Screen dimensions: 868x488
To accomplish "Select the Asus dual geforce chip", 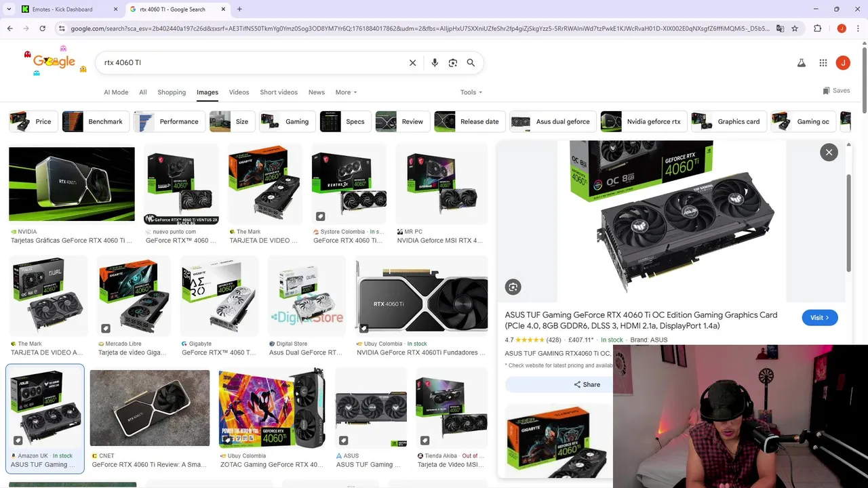I will (x=553, y=122).
